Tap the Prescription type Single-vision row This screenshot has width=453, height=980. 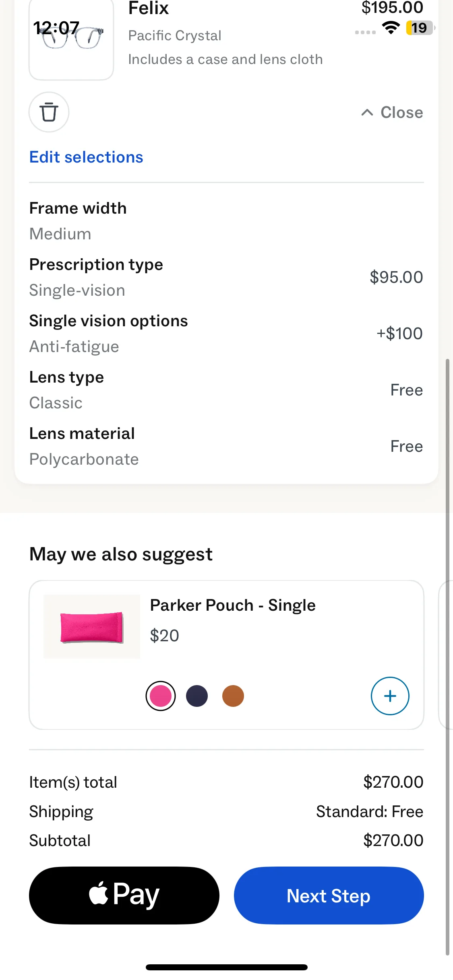click(226, 278)
